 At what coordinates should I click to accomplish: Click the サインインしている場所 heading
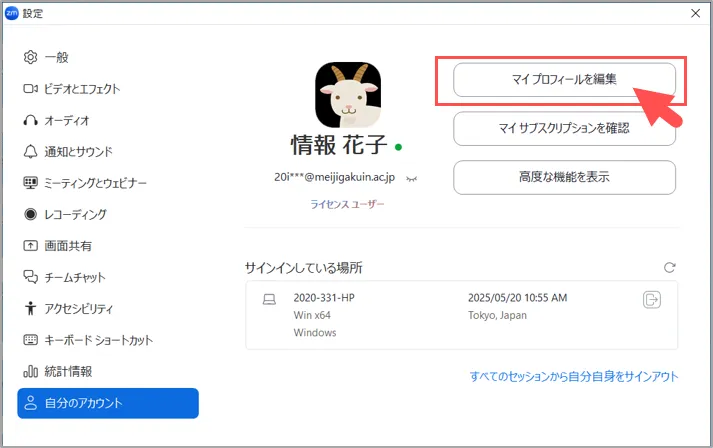tap(304, 267)
